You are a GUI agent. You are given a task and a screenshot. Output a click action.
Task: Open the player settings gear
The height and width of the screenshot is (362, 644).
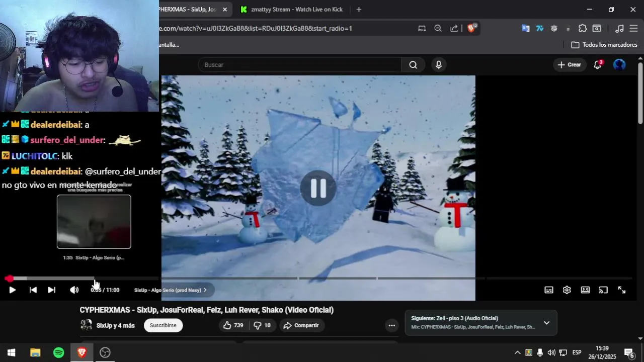[567, 290]
